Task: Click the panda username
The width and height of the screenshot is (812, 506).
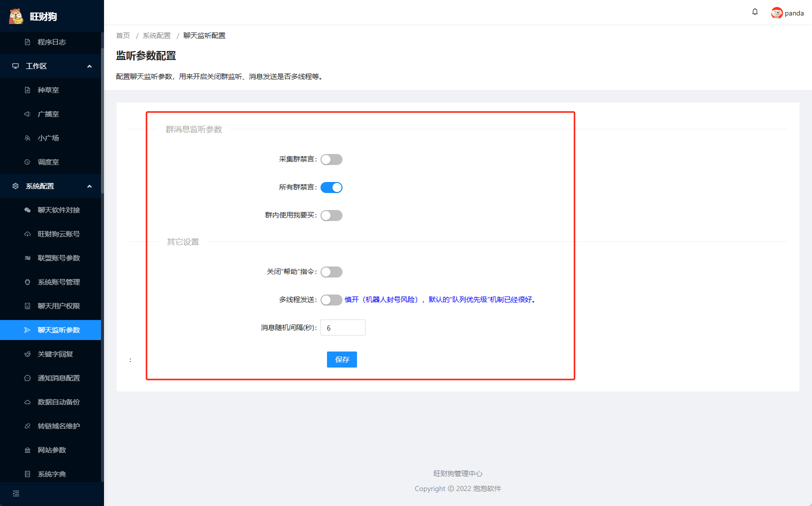Action: 794,13
